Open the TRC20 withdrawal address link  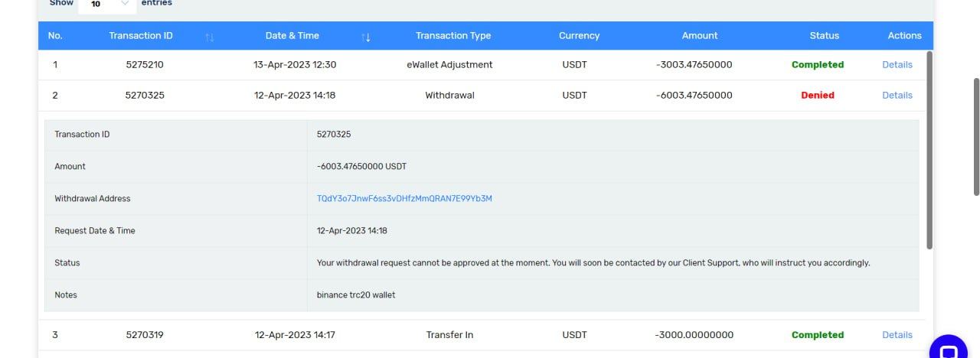click(404, 199)
